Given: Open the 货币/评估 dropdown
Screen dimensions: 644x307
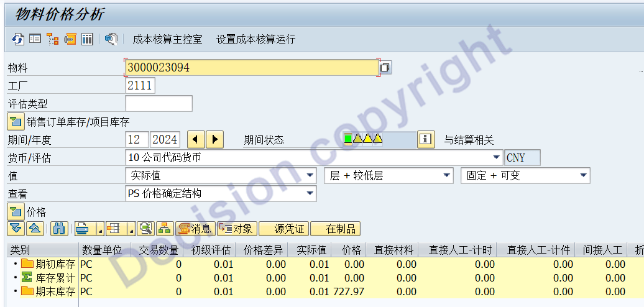Looking at the screenshot, I should pos(497,158).
